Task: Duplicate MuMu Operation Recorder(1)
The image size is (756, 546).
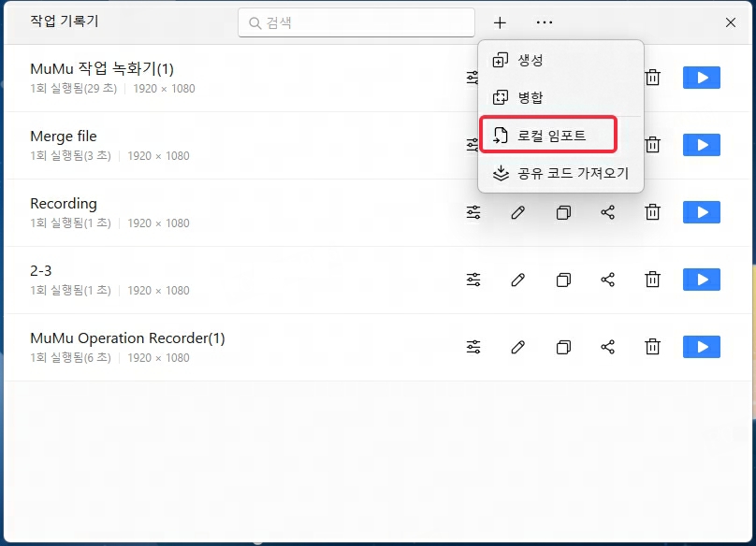Action: pyautogui.click(x=563, y=348)
